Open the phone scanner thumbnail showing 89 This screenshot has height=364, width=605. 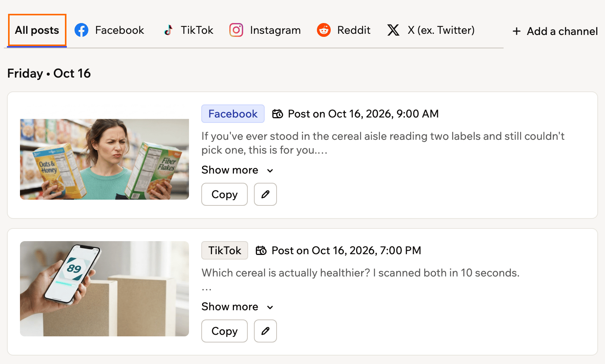pyautogui.click(x=104, y=289)
